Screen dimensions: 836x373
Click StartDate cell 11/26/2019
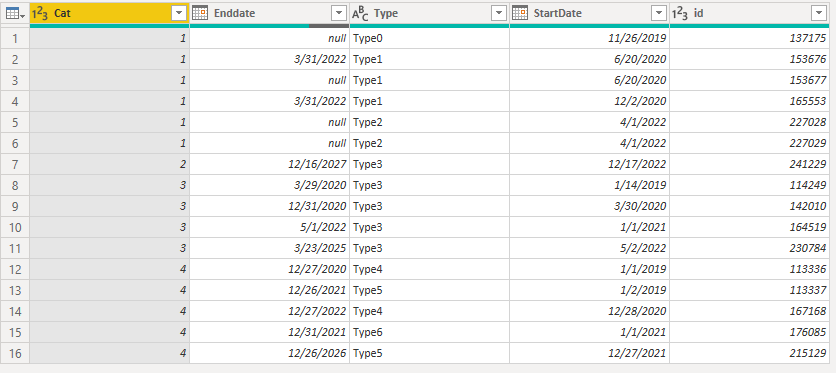589,38
